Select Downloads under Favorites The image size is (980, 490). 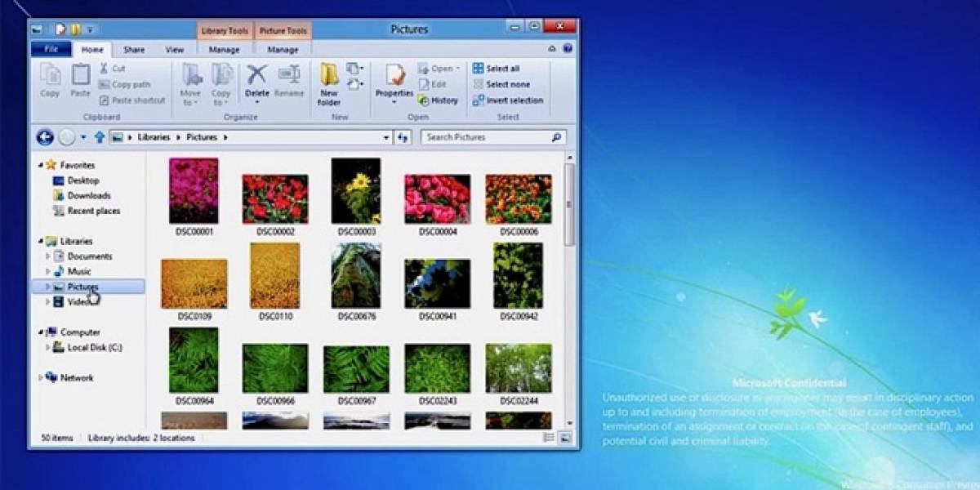(x=81, y=196)
